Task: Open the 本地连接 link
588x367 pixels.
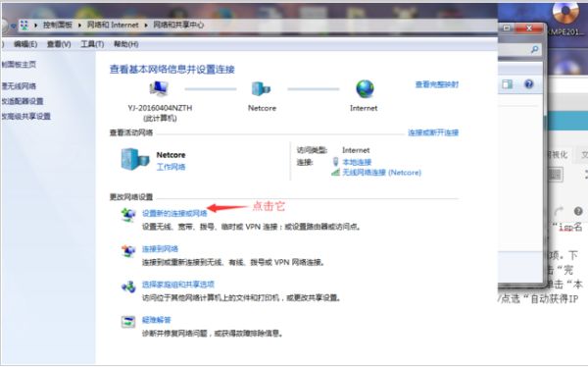Action: (x=357, y=162)
